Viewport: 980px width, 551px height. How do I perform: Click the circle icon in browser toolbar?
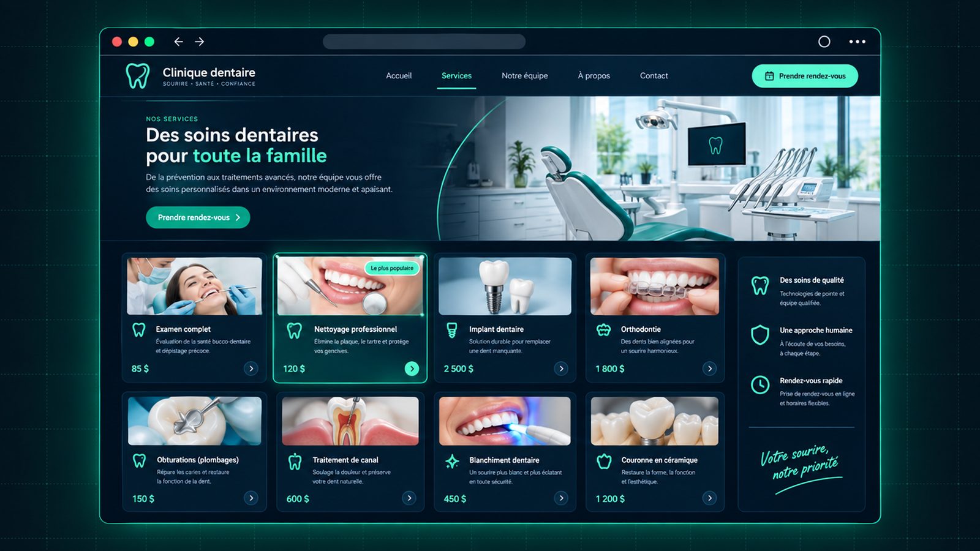(x=824, y=42)
